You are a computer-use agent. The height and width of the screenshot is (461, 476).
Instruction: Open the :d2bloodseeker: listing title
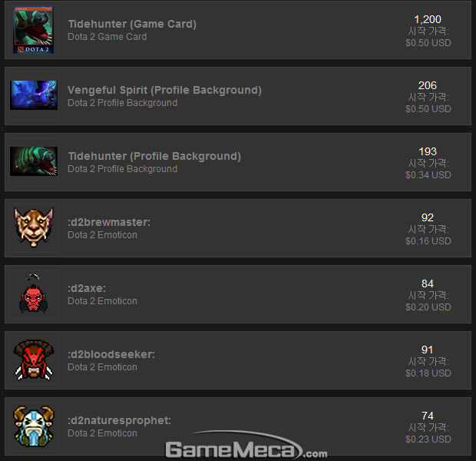coord(111,354)
